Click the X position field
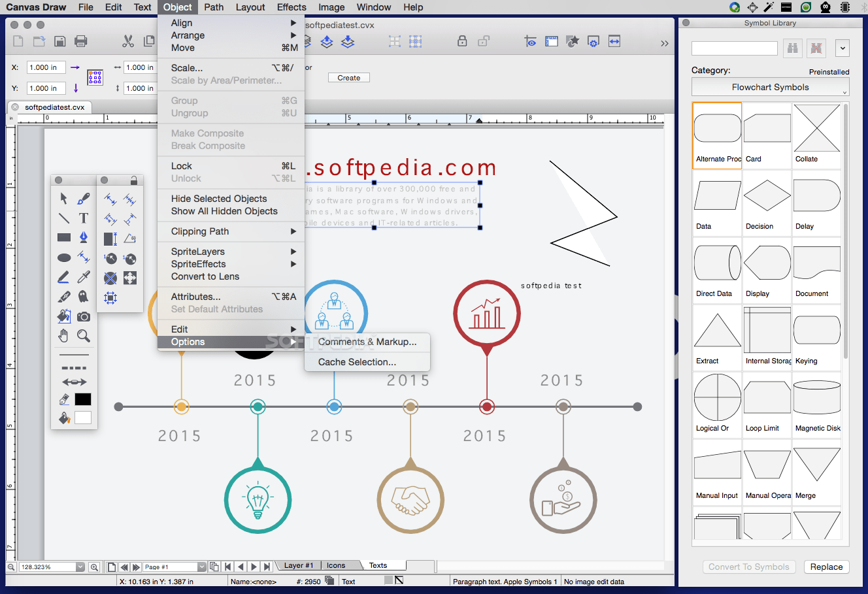868x594 pixels. click(x=45, y=67)
